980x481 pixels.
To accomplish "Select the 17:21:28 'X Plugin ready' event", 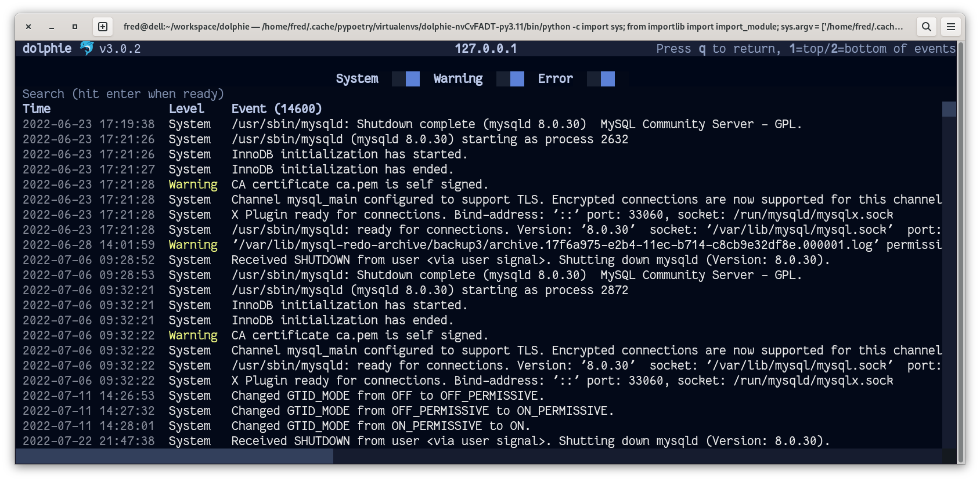I will coord(562,215).
